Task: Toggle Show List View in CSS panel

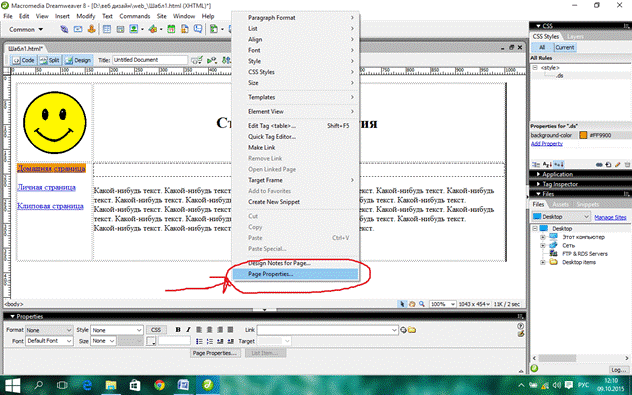Action: pyautogui.click(x=547, y=164)
